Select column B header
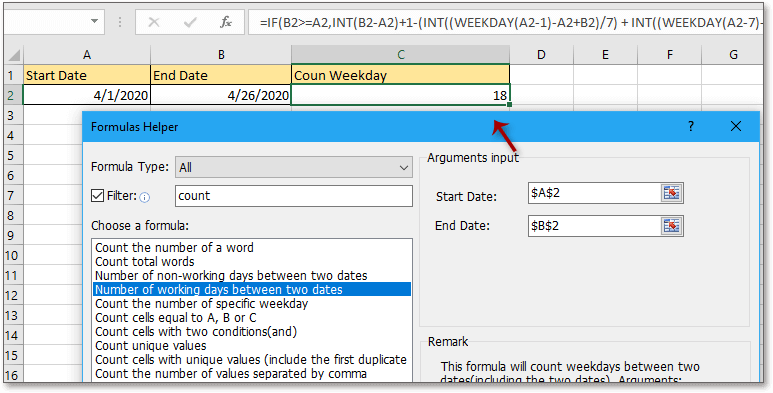The height and width of the screenshot is (393, 773). [221, 55]
